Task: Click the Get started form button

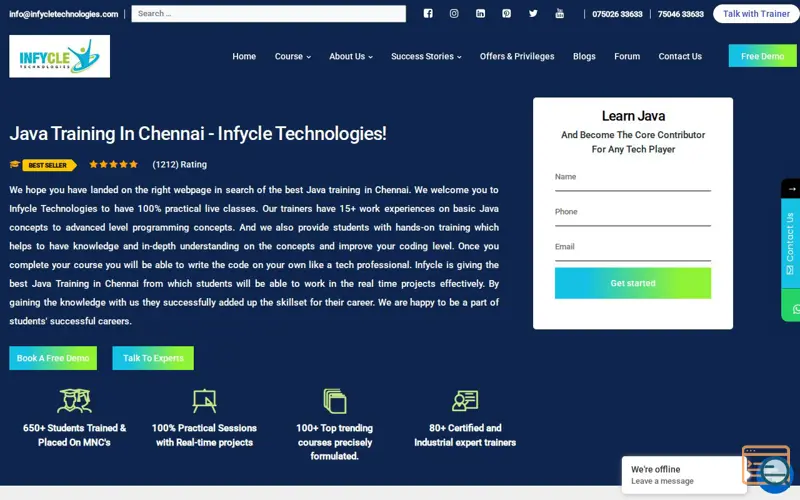Action: point(633,283)
